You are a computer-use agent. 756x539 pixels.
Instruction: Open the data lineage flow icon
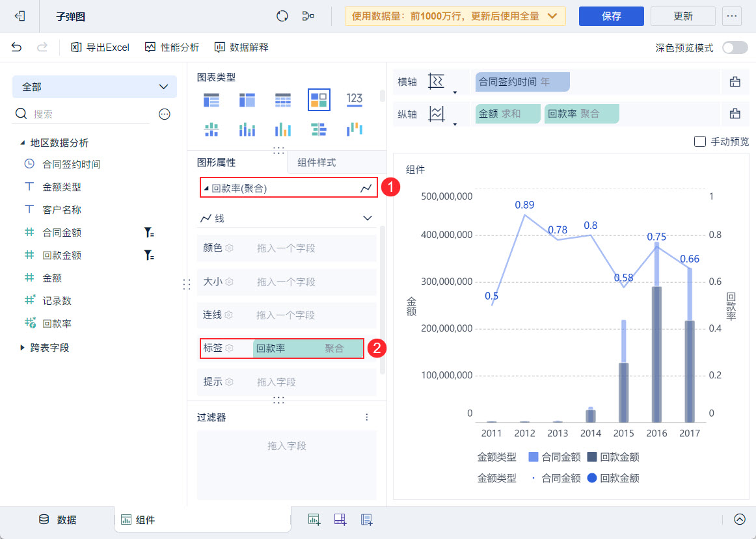(x=308, y=16)
